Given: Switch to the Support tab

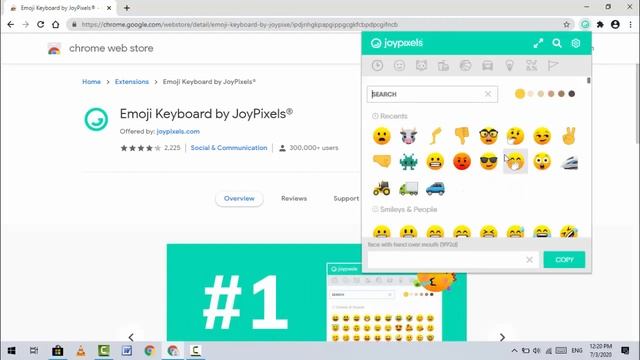Looking at the screenshot, I should pos(346,198).
